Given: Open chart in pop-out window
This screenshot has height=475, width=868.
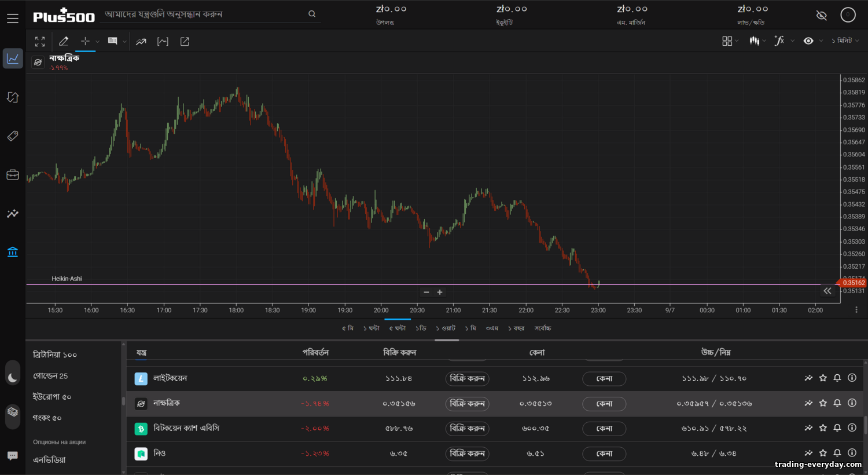Looking at the screenshot, I should coord(185,41).
